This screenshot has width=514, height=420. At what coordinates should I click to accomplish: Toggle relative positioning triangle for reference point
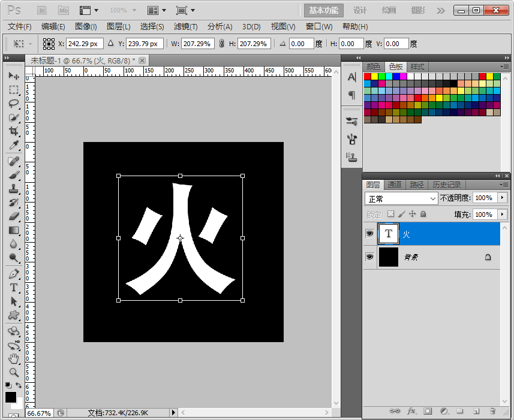(111, 43)
